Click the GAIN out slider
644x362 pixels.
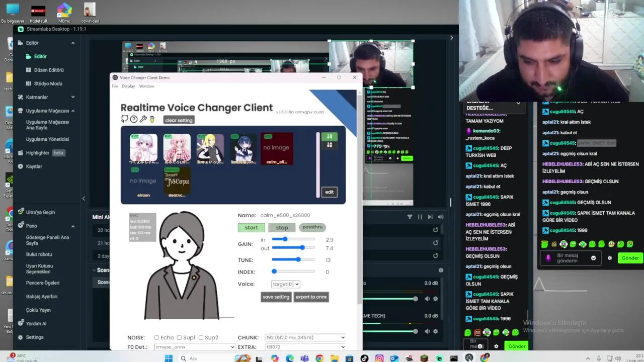(293, 248)
